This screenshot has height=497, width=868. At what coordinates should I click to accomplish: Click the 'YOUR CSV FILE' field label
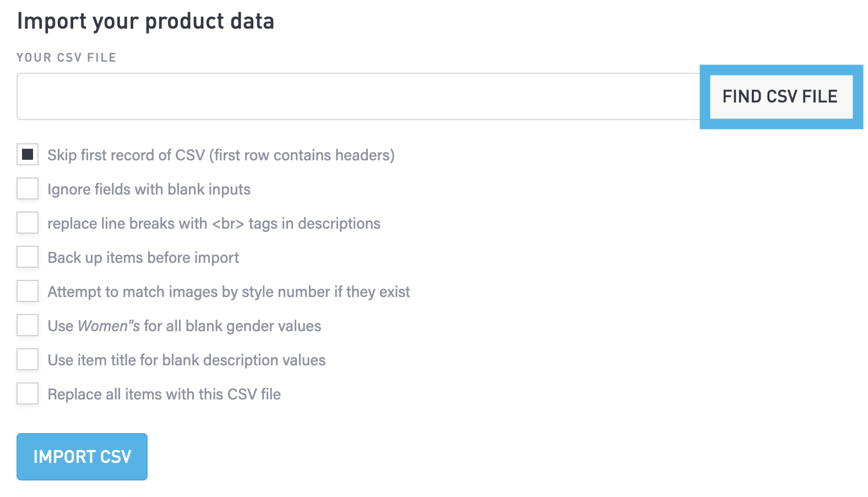[x=66, y=58]
